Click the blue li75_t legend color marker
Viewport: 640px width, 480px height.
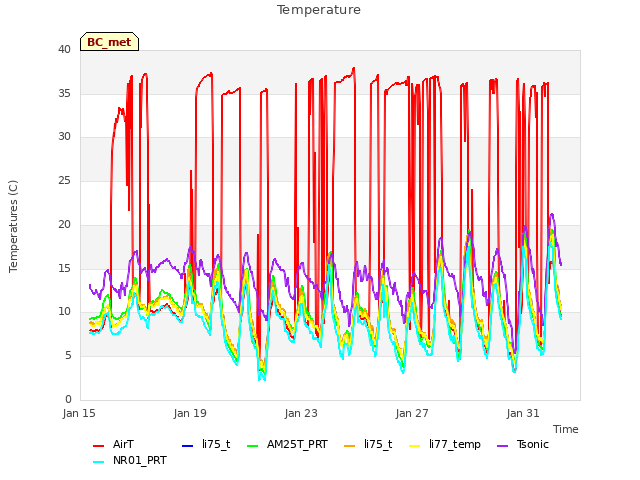click(187, 445)
